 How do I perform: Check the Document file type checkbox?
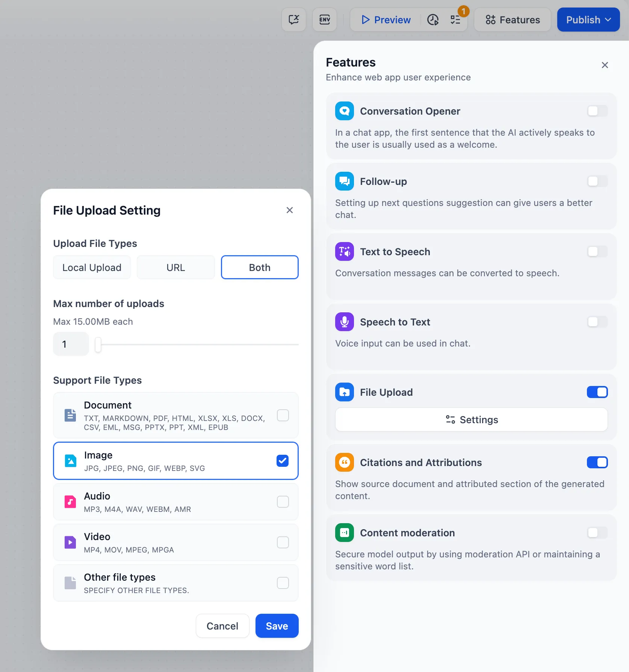click(283, 415)
